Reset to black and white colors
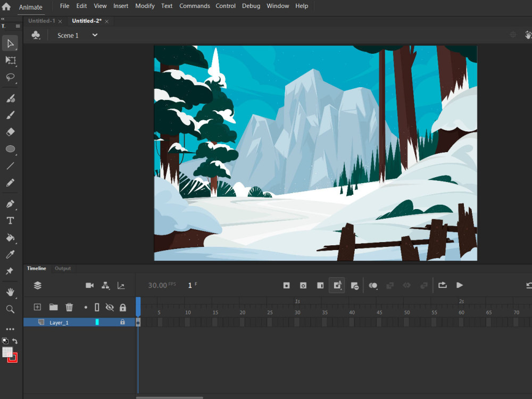Screen dimensions: 532x399 tap(5, 340)
